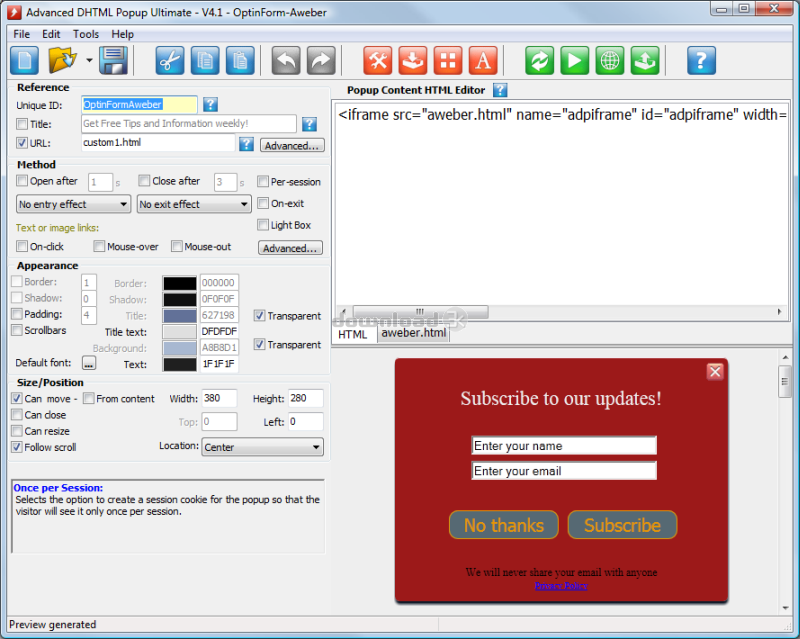Click the red grid squares icon

(x=448, y=61)
